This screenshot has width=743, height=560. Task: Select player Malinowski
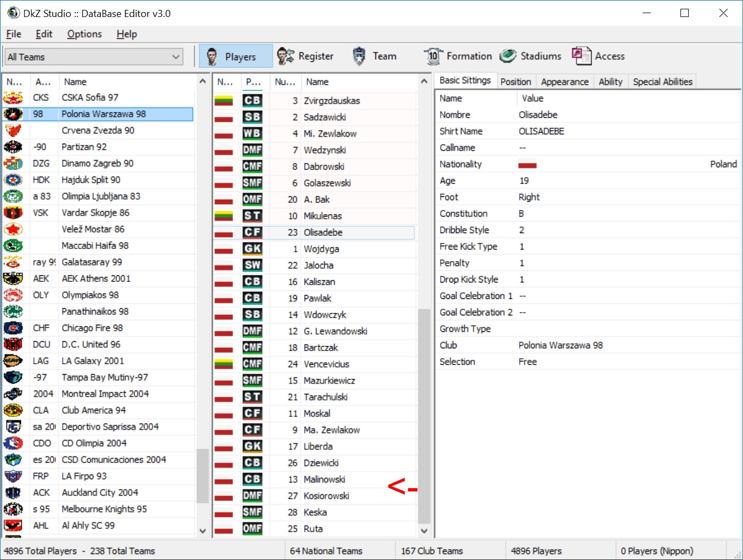pos(314,479)
